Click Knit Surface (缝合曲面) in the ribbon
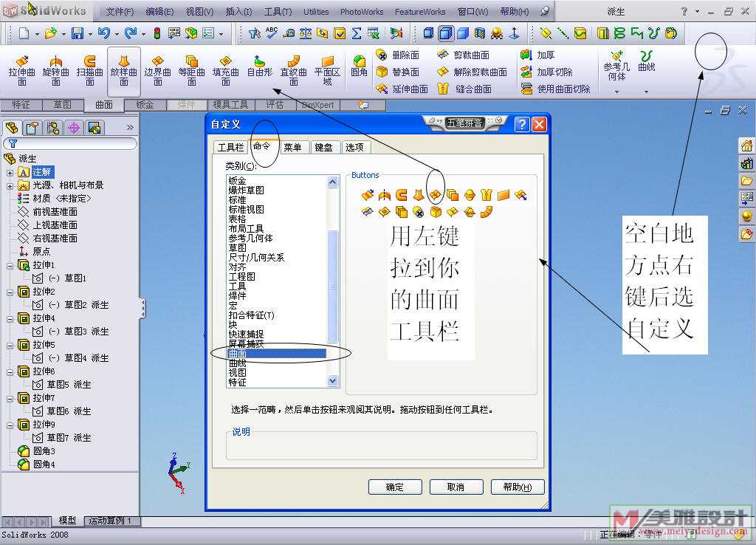756x545 pixels. [464, 89]
